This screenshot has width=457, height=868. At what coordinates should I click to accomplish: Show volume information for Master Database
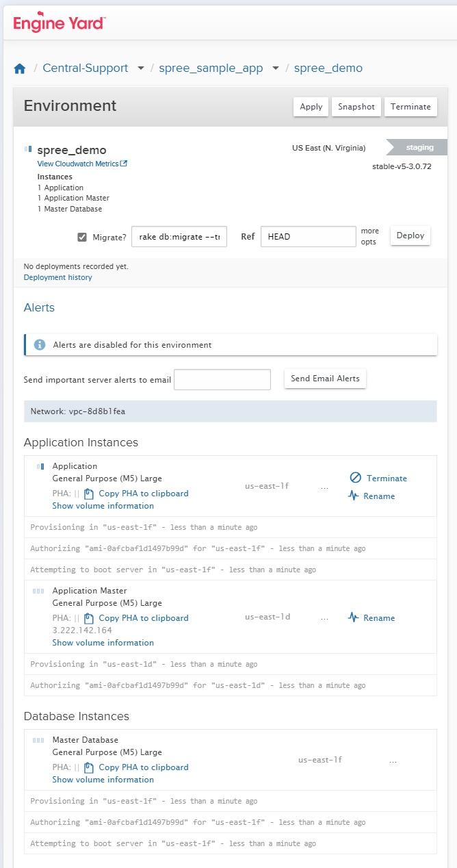pyautogui.click(x=103, y=780)
